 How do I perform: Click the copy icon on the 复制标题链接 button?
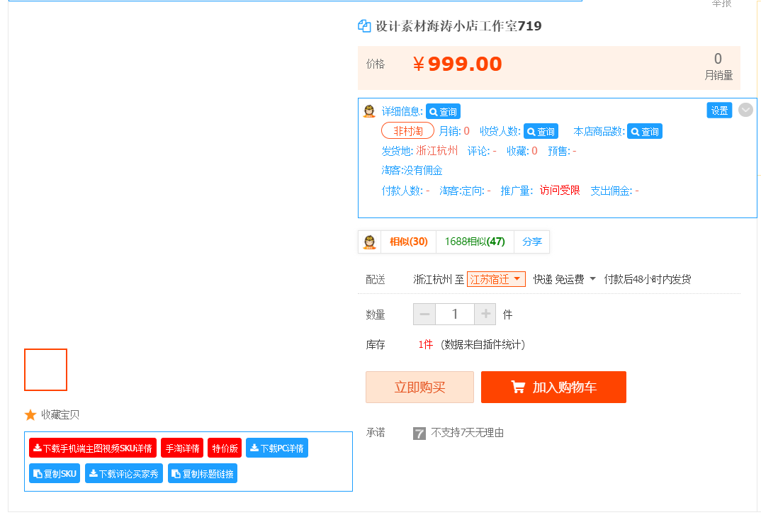[x=175, y=473]
